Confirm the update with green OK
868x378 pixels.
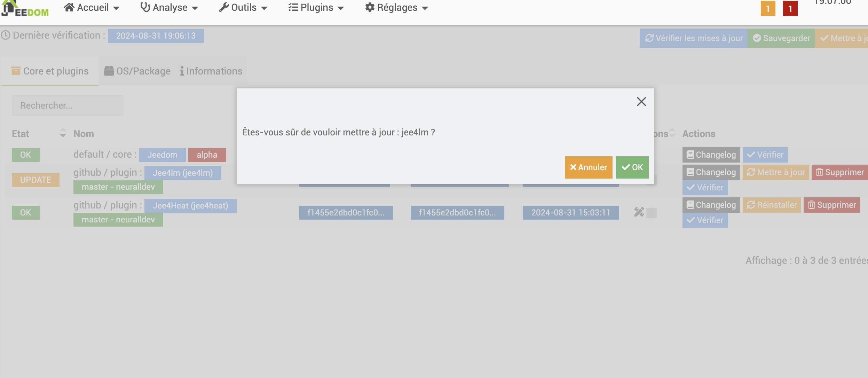[x=632, y=167]
